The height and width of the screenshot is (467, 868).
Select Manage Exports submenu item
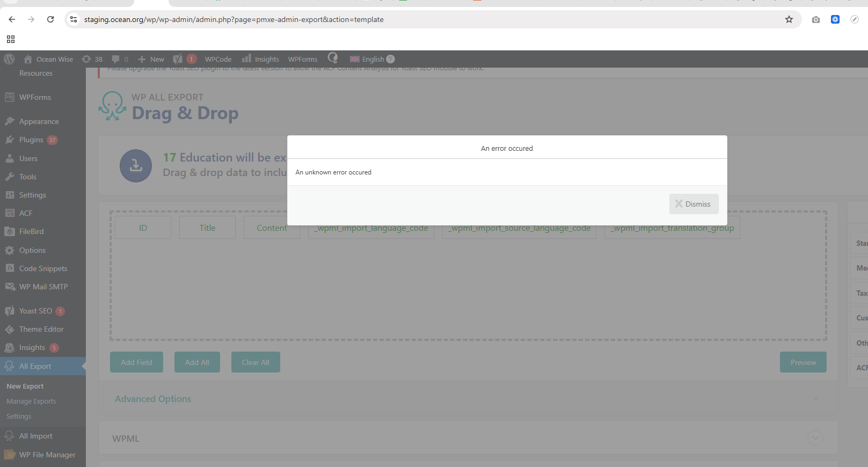pos(31,401)
